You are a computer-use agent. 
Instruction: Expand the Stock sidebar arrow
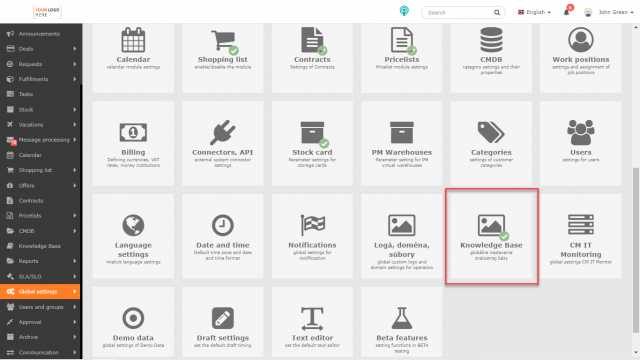pyautogui.click(x=75, y=109)
